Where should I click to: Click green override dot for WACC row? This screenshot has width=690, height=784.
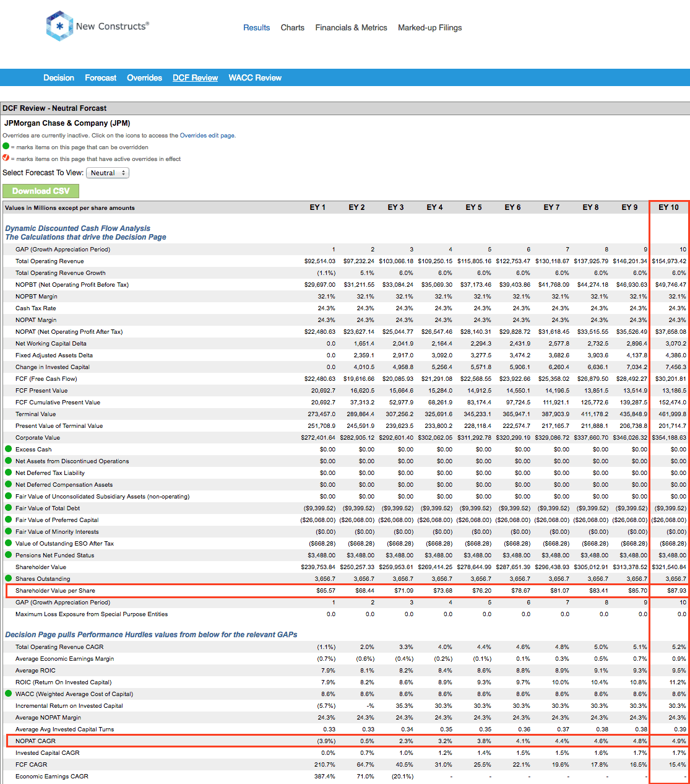[x=9, y=694]
